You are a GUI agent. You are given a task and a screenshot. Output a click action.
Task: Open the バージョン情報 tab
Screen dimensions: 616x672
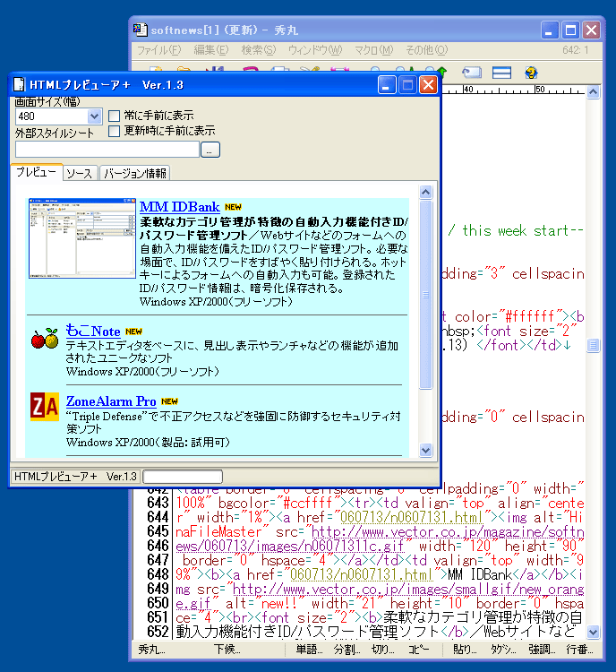tap(135, 173)
